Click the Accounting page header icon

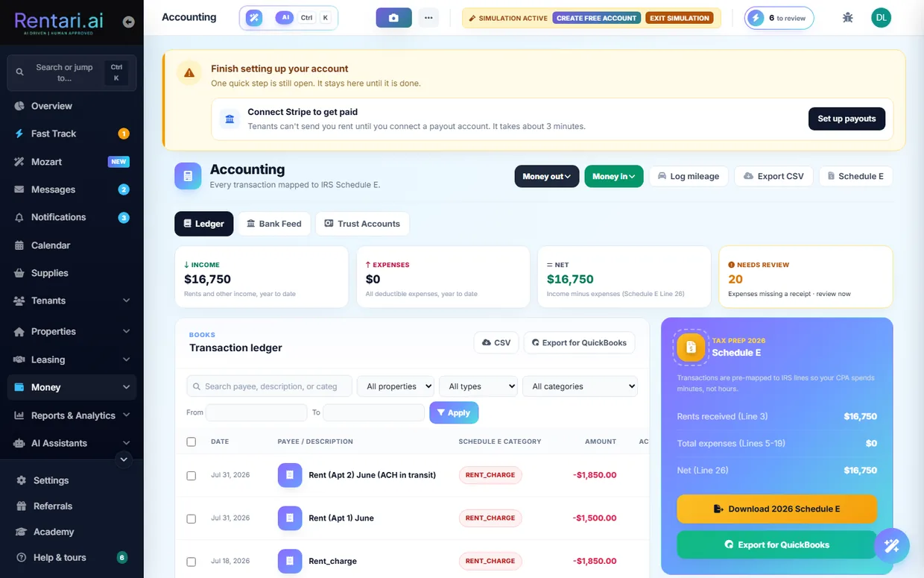(188, 176)
